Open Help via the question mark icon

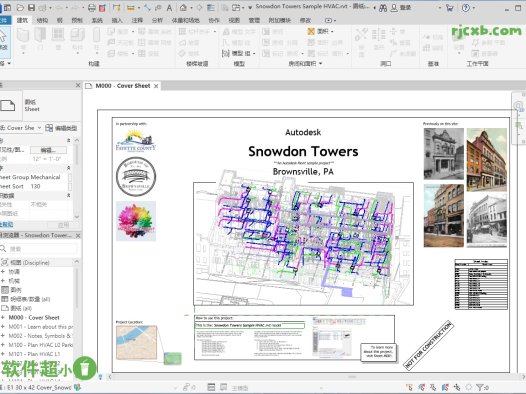(x=466, y=8)
